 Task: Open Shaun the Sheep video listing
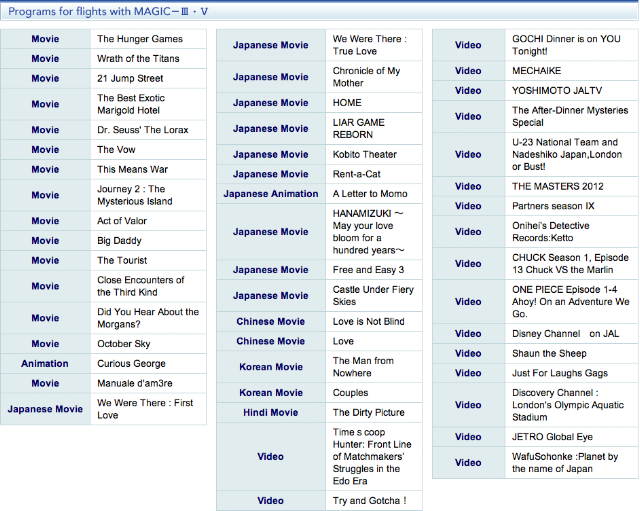[x=549, y=353]
